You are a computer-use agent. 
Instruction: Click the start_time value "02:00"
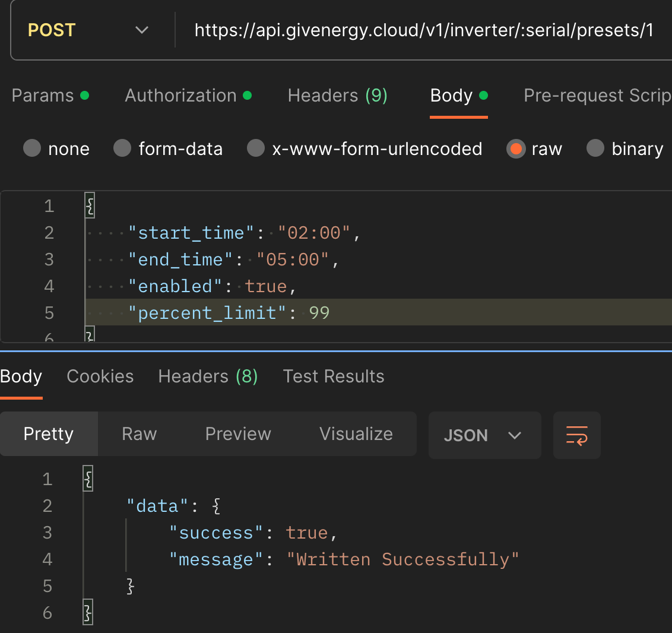click(313, 233)
